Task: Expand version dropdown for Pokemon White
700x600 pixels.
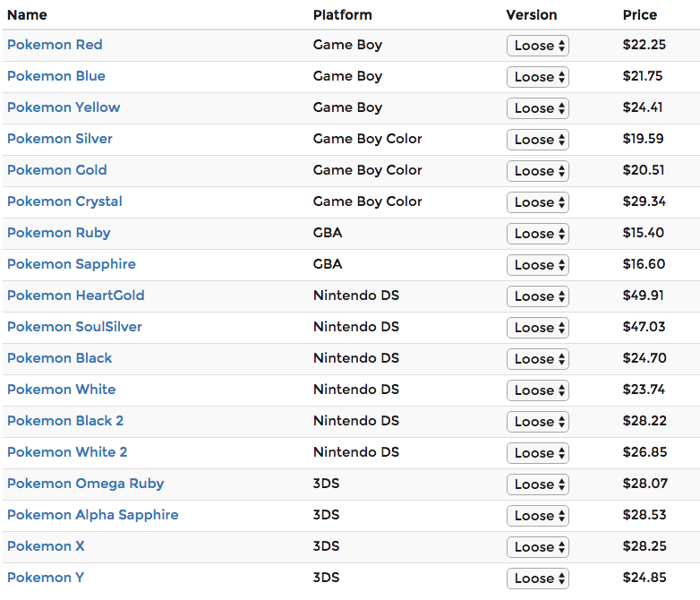Action: [x=538, y=390]
